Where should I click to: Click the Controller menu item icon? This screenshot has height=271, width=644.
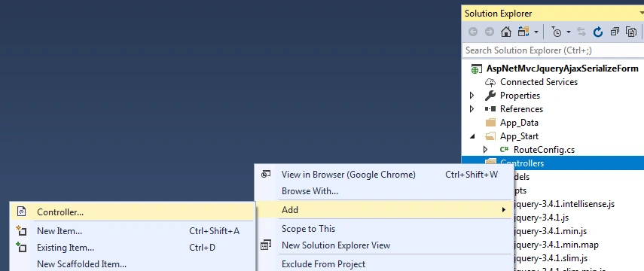pos(21,212)
